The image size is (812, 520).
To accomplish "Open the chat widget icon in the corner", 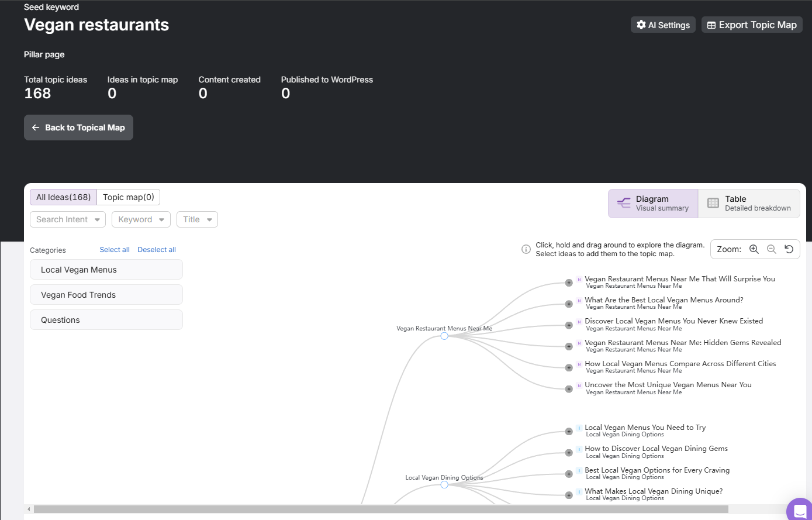I will pos(800,510).
